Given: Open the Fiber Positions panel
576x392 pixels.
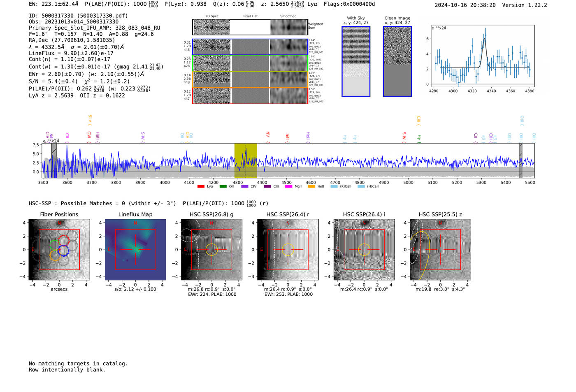Looking at the screenshot, I should [59, 250].
